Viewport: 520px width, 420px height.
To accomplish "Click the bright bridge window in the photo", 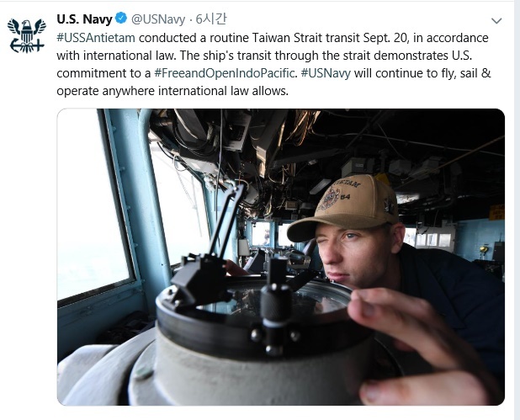I will pos(91,210).
